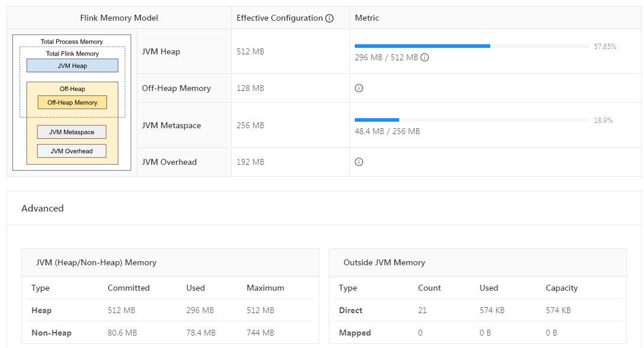Viewport: 644px width, 348px height.
Task: Click the 296 MB / 512 MB usage text
Action: (x=387, y=57)
